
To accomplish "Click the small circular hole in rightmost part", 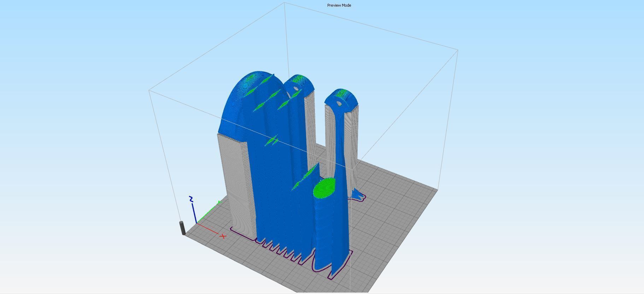I will pyautogui.click(x=339, y=104).
